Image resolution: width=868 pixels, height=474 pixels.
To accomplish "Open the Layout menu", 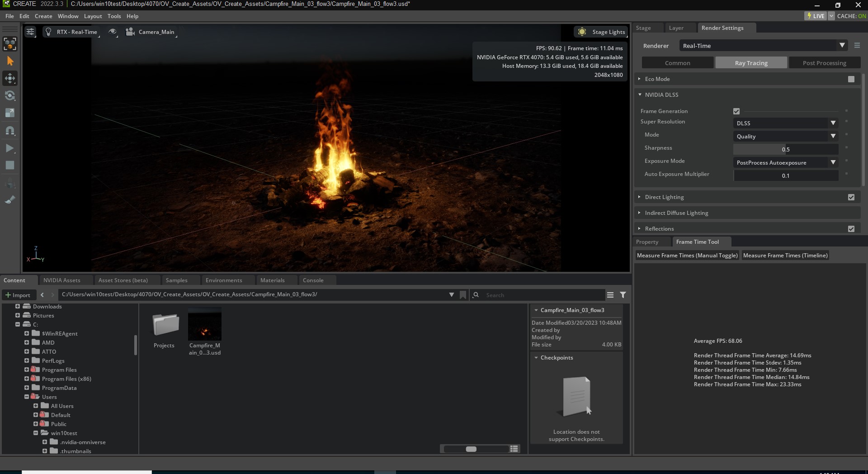I will click(x=93, y=16).
